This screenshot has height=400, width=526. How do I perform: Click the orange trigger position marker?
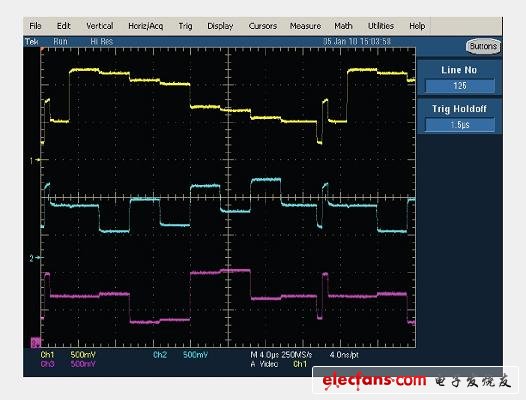pyautogui.click(x=42, y=50)
